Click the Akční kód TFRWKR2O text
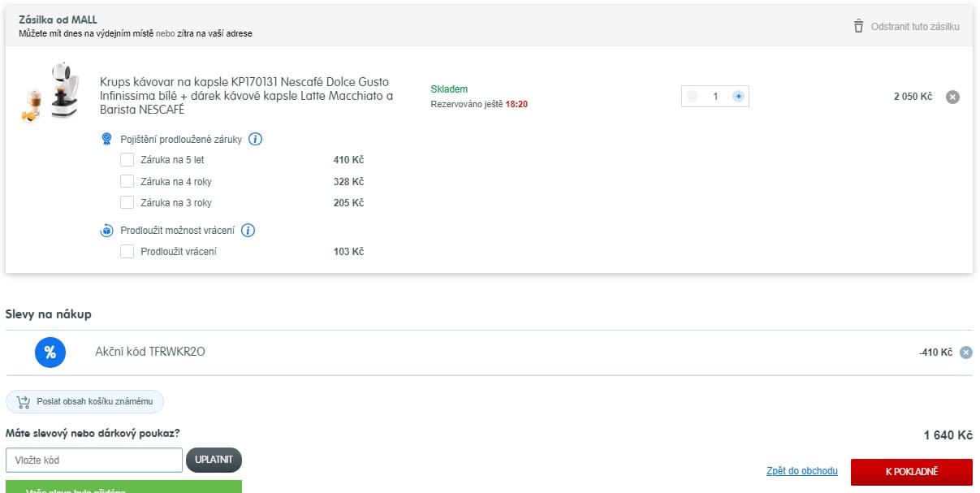The width and height of the screenshot is (980, 493). (150, 352)
